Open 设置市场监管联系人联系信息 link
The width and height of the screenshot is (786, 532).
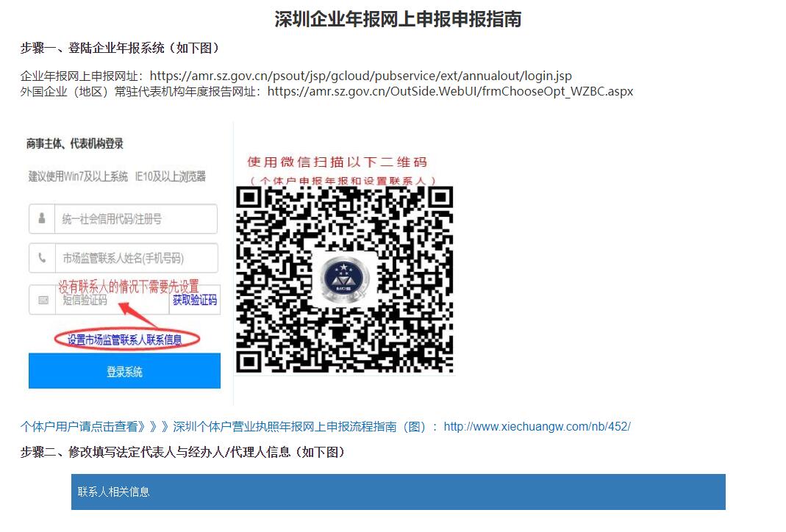(125, 339)
